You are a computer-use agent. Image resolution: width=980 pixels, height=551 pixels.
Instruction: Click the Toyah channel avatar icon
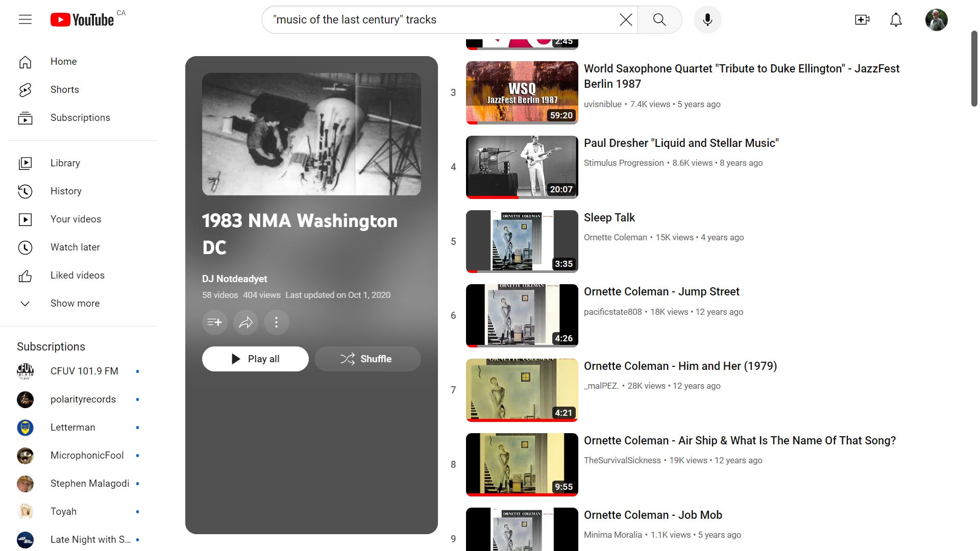point(25,511)
